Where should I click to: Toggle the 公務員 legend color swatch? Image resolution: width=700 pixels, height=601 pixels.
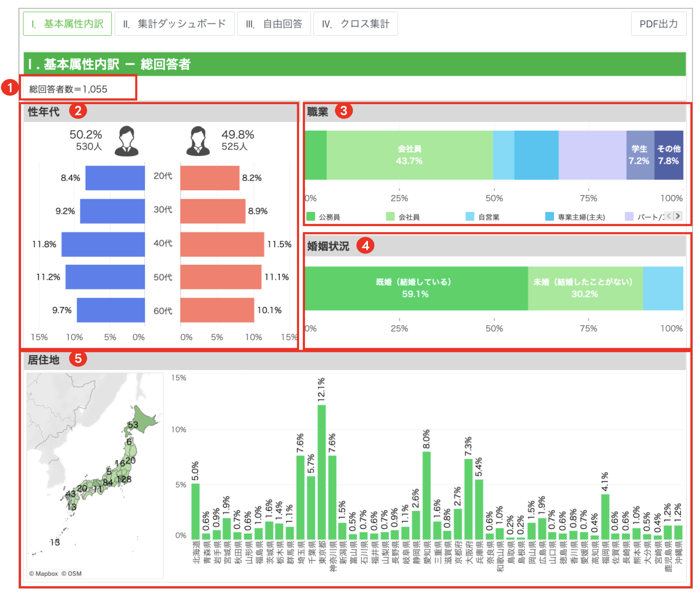pos(311,217)
